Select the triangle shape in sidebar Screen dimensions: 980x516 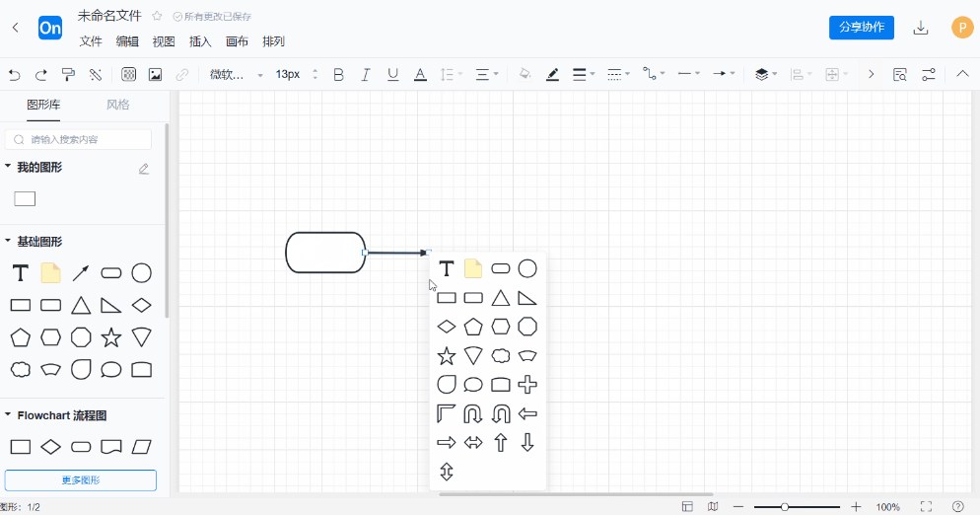coord(81,305)
